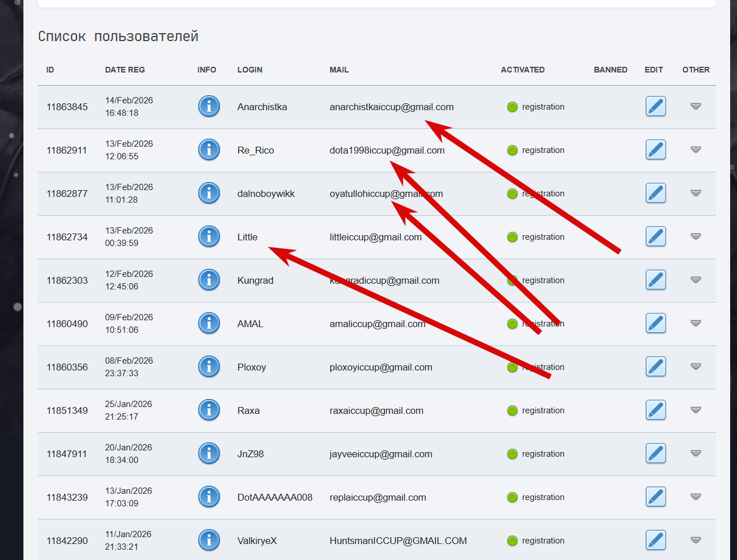Open info for user dalnoboywikk
Screen dimensions: 737x560
click(x=209, y=193)
